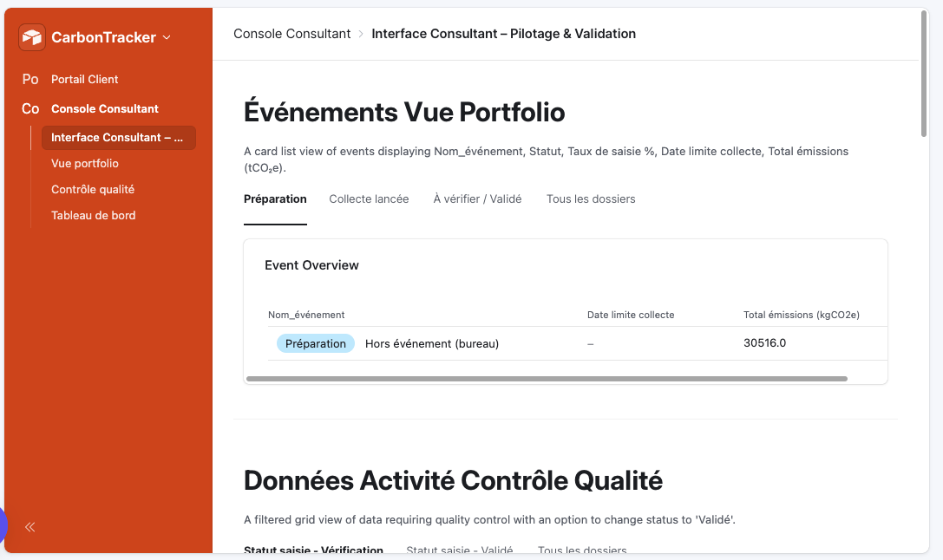
Task: Collapse the sidebar with the double-chevron icon
Action: pos(29,526)
